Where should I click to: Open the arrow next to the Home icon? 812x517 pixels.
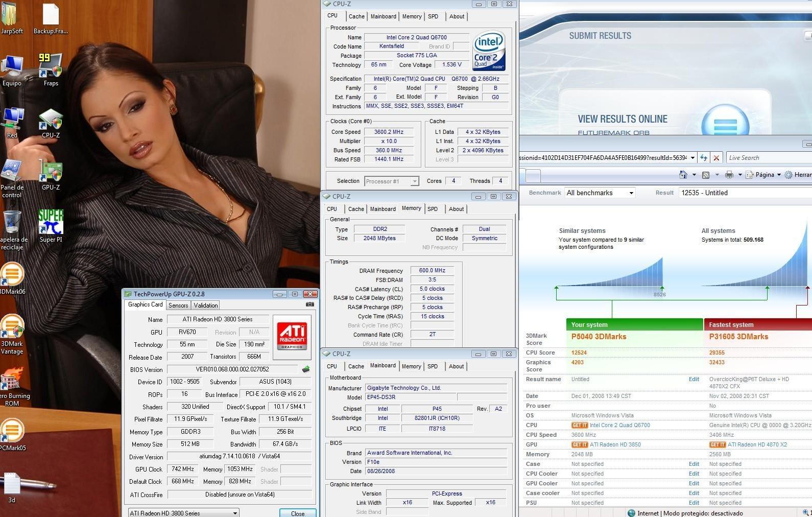[x=694, y=175]
